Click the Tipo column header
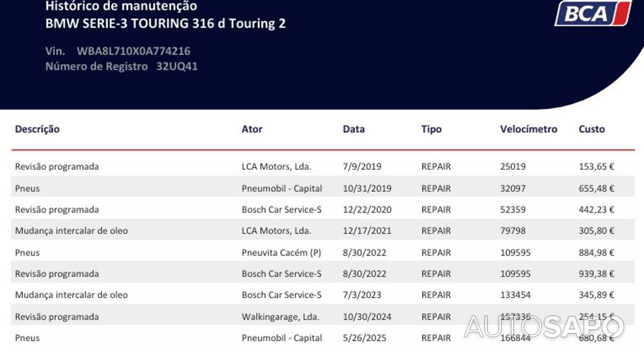644x363 pixels. 431,129
